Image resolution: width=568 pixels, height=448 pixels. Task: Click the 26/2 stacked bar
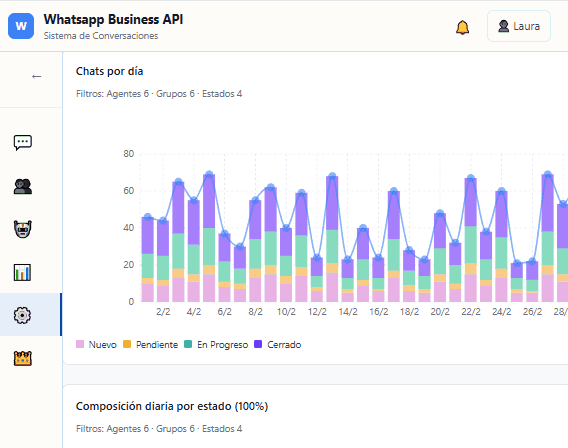[532, 281]
